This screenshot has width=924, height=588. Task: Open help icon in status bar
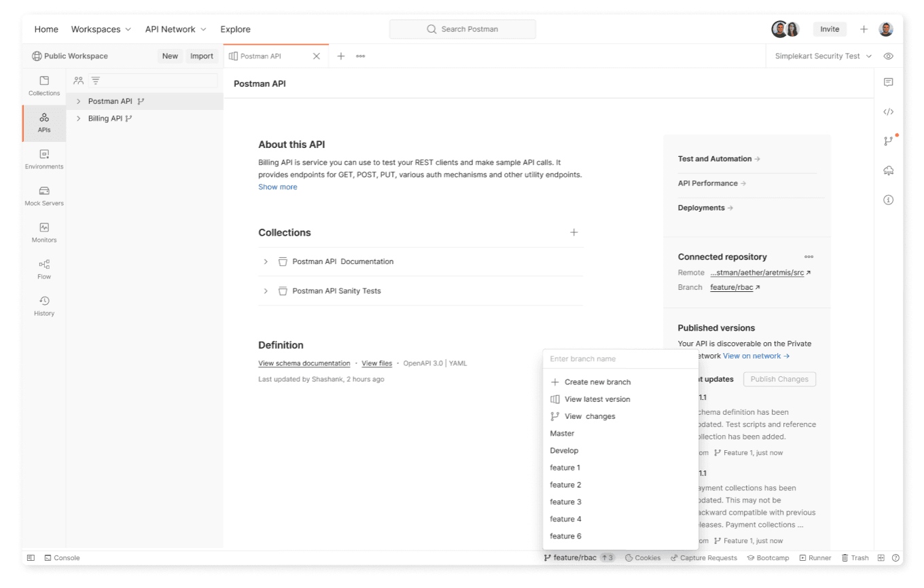896,558
